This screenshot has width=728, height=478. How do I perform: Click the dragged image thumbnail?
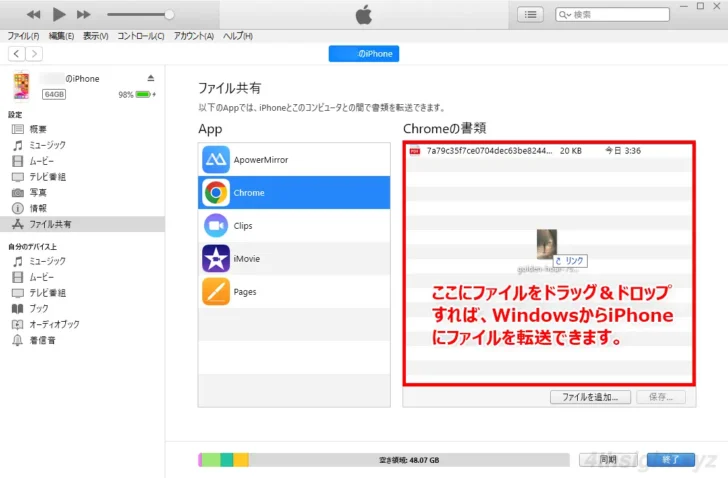click(x=546, y=244)
